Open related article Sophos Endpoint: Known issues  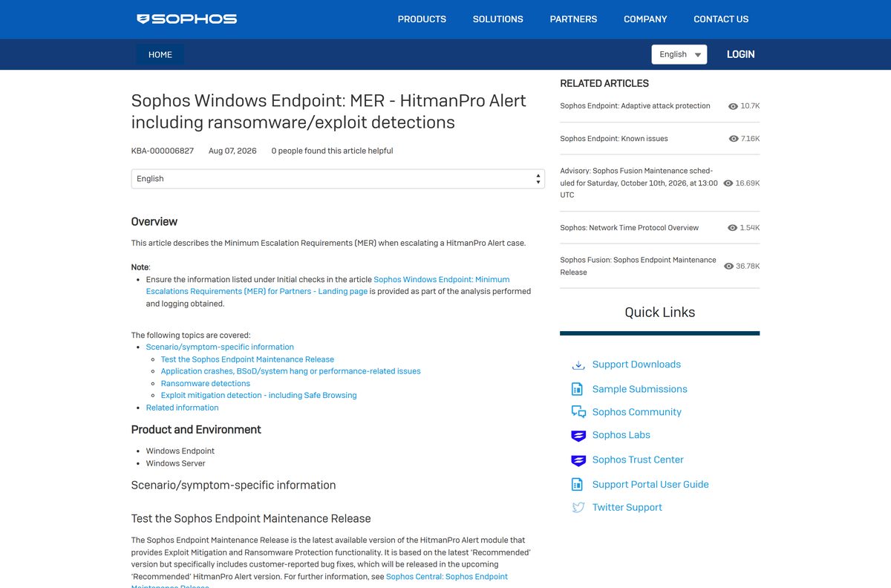click(x=614, y=139)
